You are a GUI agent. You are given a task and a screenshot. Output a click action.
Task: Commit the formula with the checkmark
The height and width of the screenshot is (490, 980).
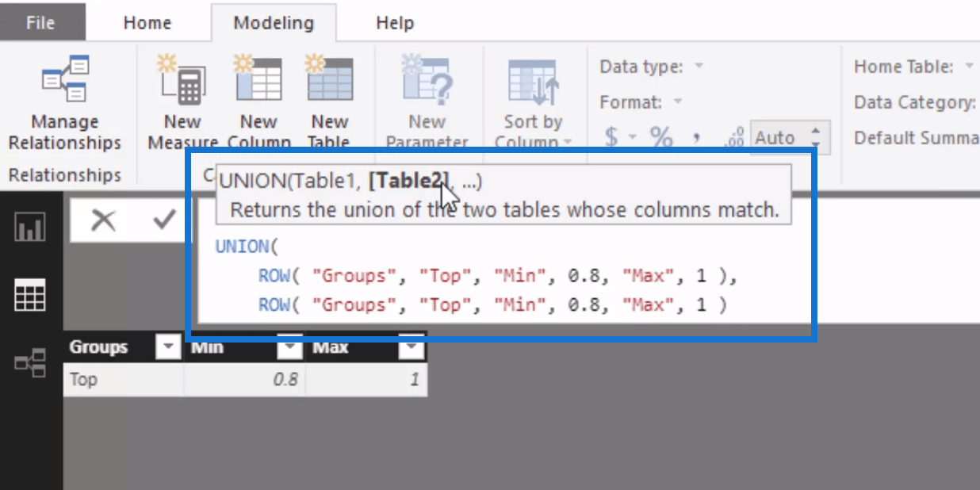[164, 220]
